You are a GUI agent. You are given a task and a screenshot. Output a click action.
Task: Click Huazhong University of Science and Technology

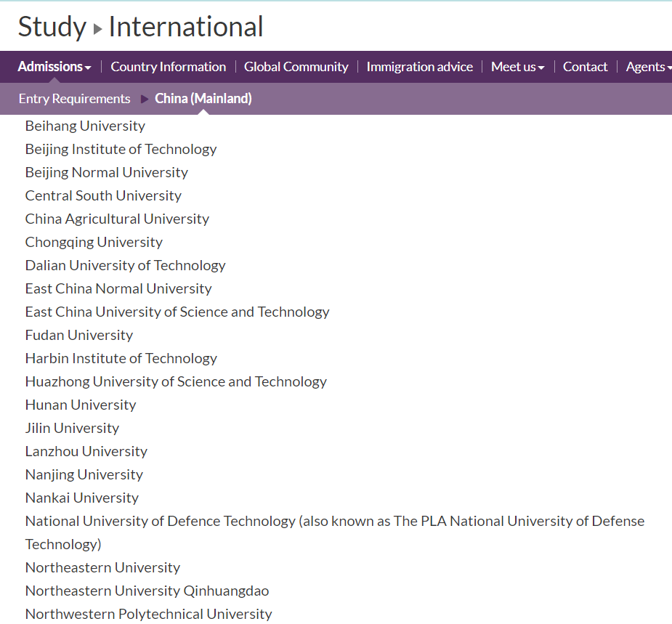tap(176, 382)
